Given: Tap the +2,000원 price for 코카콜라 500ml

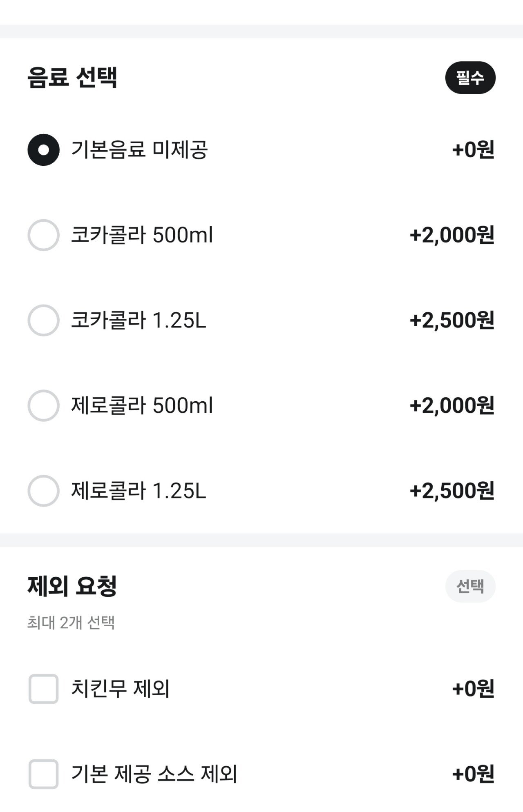Looking at the screenshot, I should click(452, 235).
